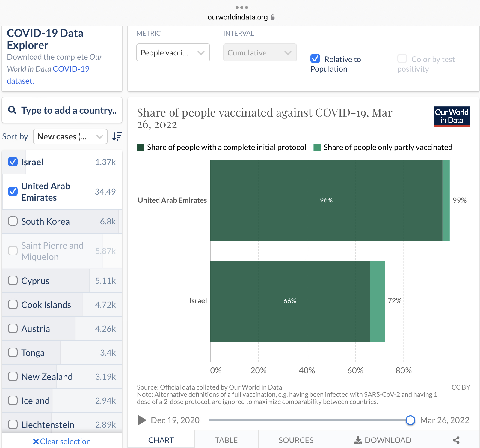Click the dark green legend swatch
480x448 pixels.
click(141, 147)
